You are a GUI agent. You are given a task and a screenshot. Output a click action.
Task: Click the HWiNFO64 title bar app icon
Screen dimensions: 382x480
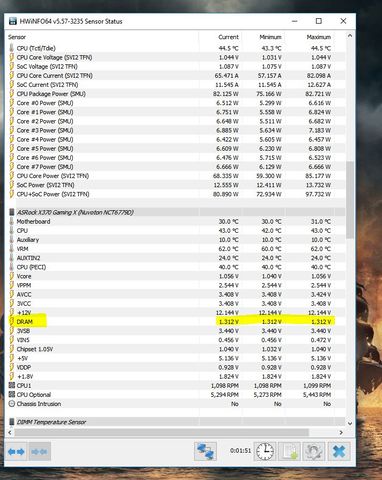(13, 21)
